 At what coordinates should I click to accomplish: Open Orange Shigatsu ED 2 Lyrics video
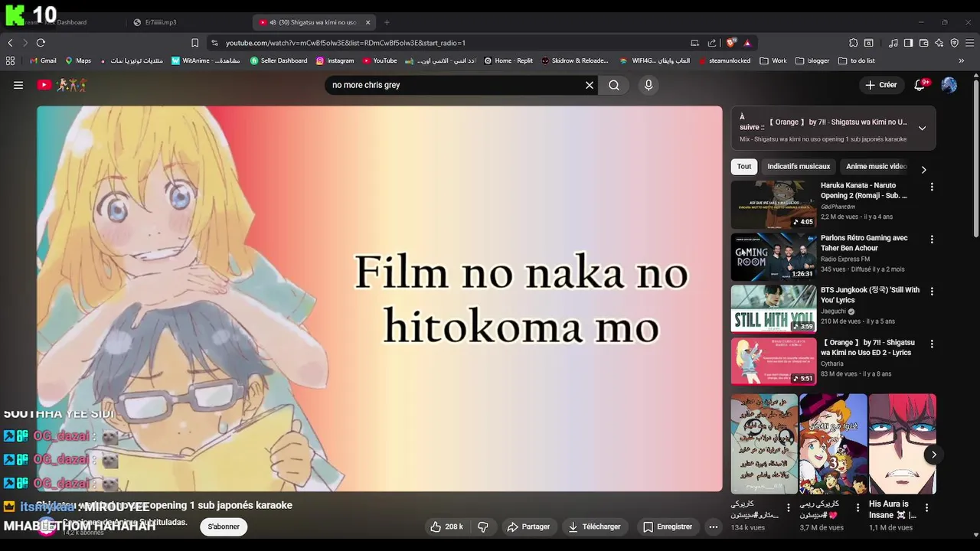[x=773, y=361]
